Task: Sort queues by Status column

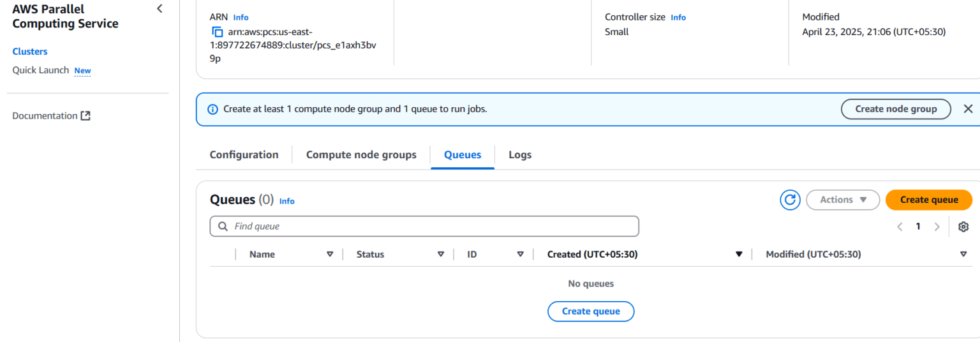Action: (x=440, y=254)
